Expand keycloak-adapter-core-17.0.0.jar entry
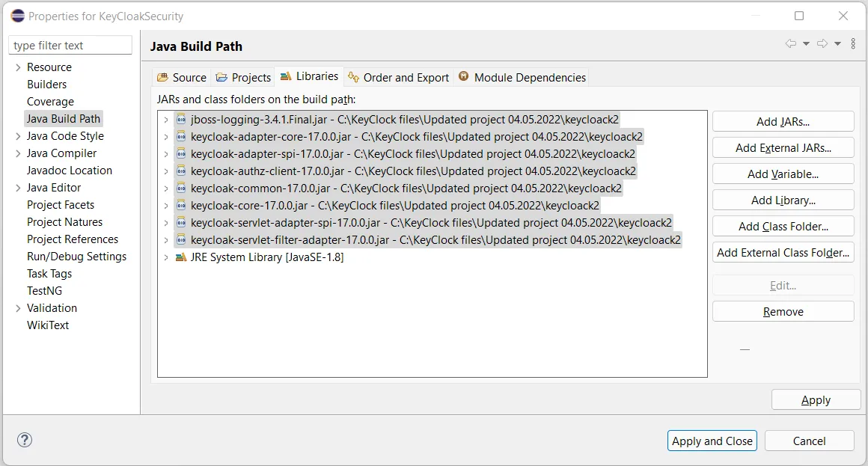The height and width of the screenshot is (466, 868). 165,137
